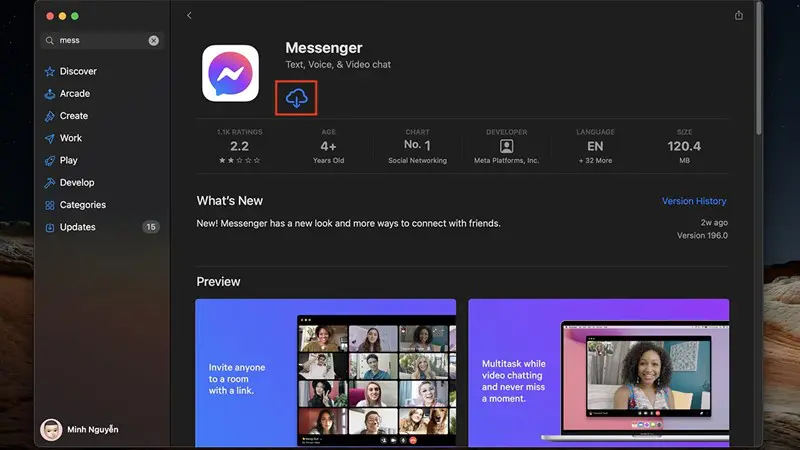Open the Version History link
Image resolution: width=800 pixels, height=450 pixels.
(x=694, y=201)
